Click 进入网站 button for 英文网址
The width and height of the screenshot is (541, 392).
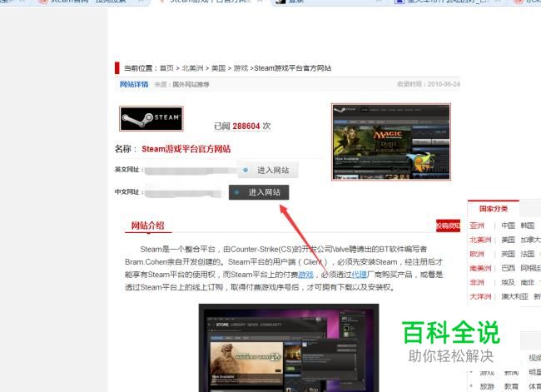[x=268, y=170]
